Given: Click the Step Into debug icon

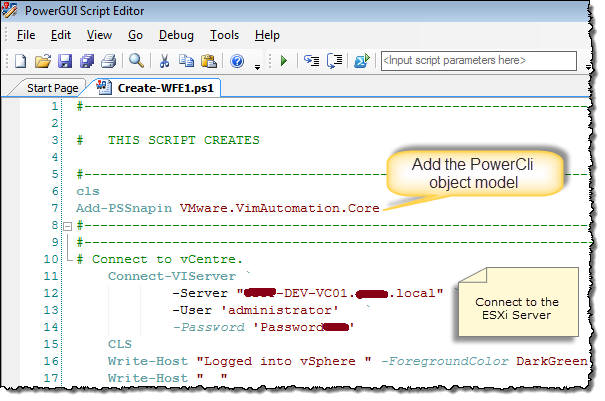Looking at the screenshot, I should 311,61.
